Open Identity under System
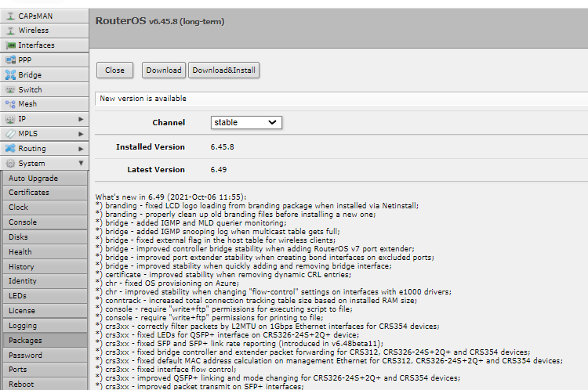 pyautogui.click(x=45, y=281)
